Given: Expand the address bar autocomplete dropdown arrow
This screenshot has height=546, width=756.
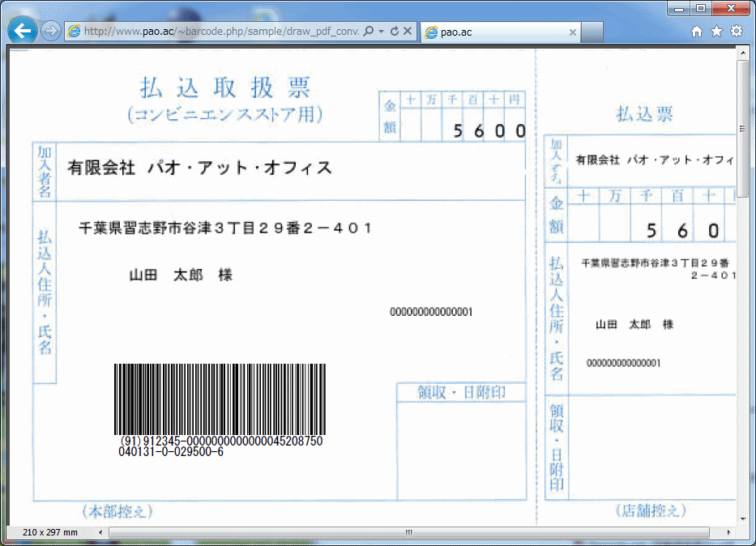Looking at the screenshot, I should [381, 32].
